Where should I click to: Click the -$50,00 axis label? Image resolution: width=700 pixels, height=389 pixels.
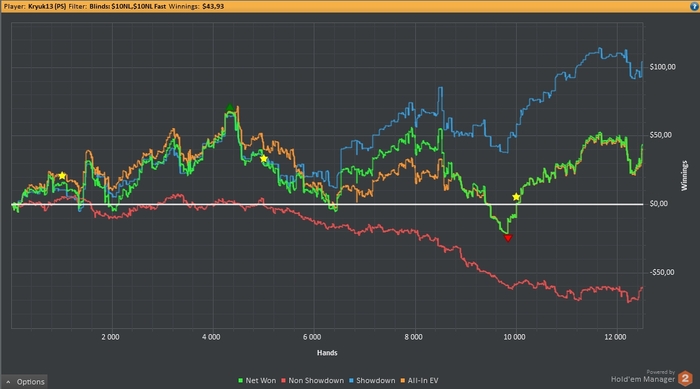[x=662, y=272]
